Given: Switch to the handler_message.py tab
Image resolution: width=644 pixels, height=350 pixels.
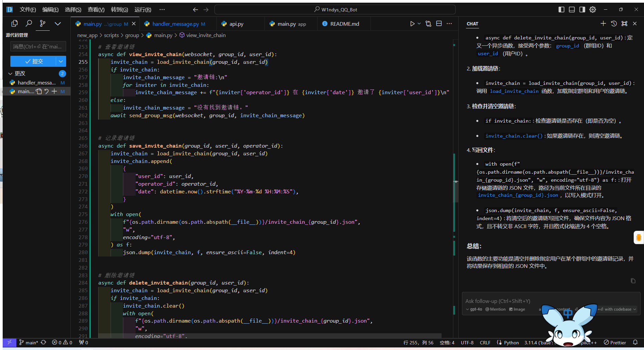Looking at the screenshot, I should tap(175, 24).
